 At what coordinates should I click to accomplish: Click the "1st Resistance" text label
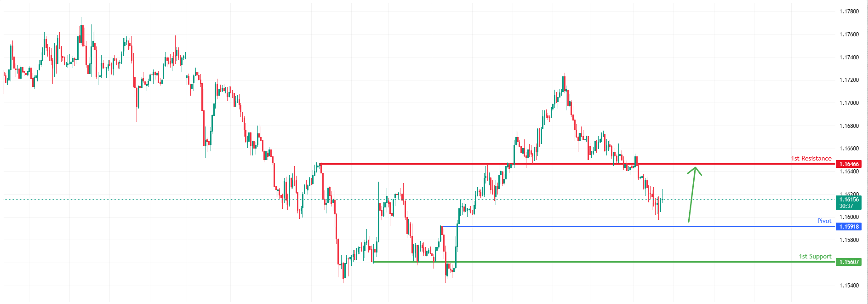[811, 159]
